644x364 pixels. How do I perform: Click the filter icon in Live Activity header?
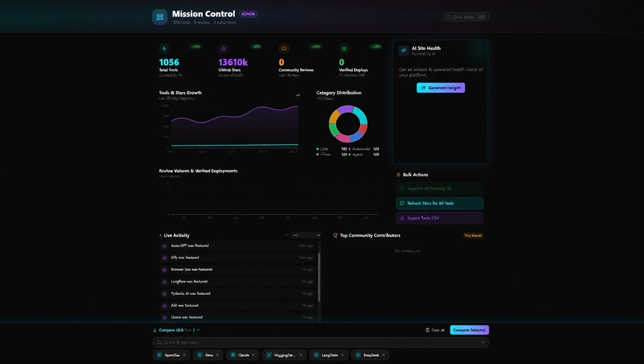pos(287,235)
